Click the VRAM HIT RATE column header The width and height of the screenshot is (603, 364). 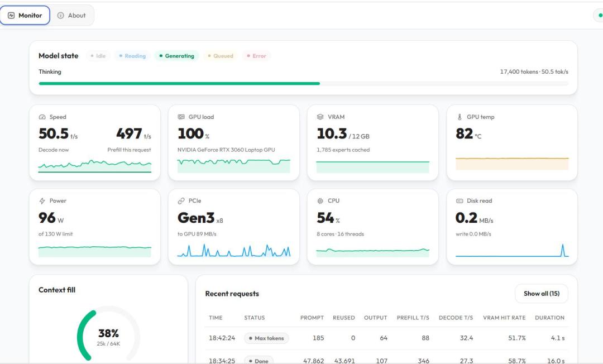coord(504,318)
